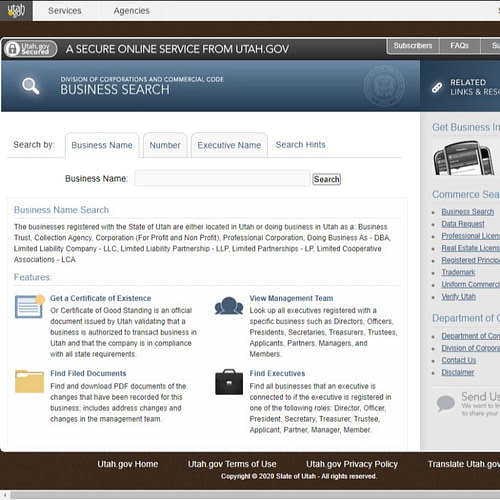The height and width of the screenshot is (500, 500).
Task: Click the Search button
Action: click(326, 179)
